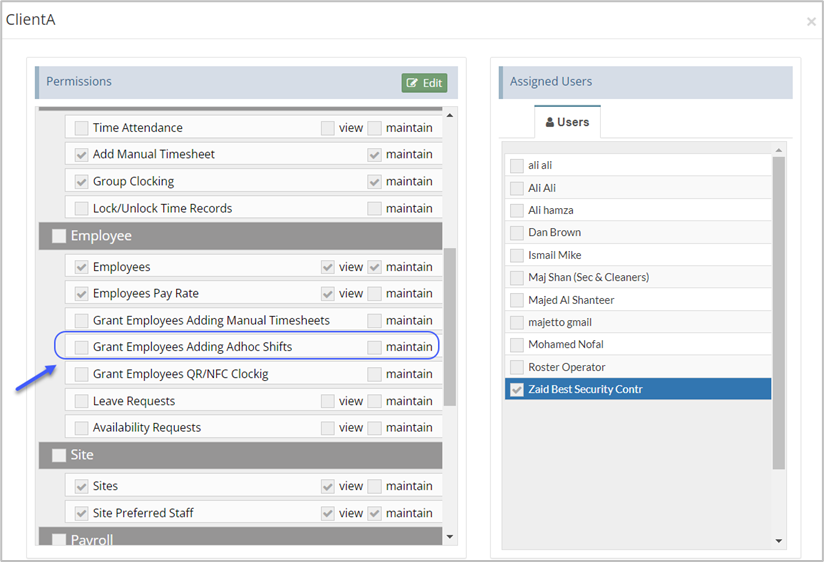
Task: Click users list scroll down arrow
Action: pos(779,540)
